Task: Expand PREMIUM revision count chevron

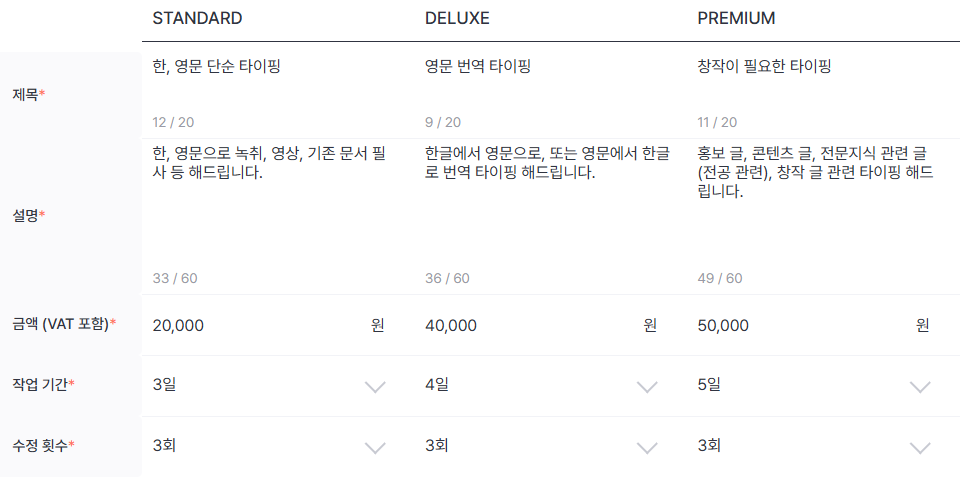Action: pos(920,448)
